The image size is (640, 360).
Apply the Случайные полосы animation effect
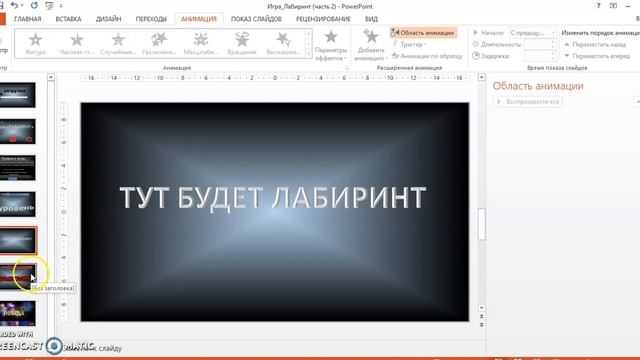coord(118,43)
